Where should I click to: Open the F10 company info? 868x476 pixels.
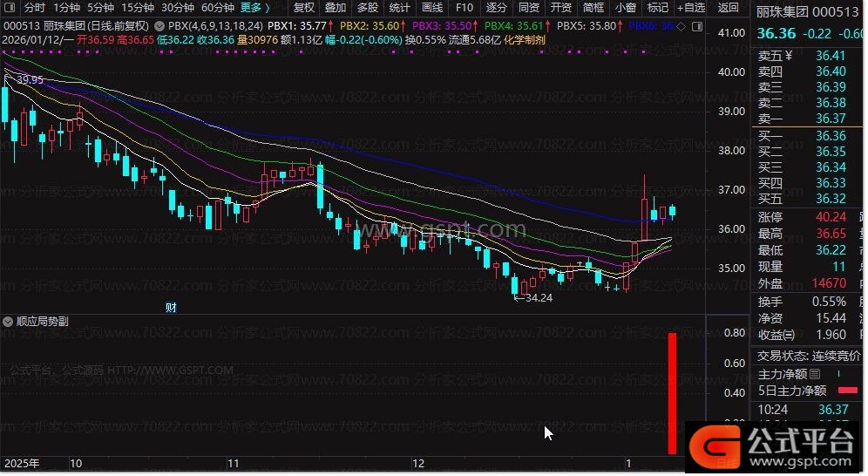pyautogui.click(x=465, y=8)
